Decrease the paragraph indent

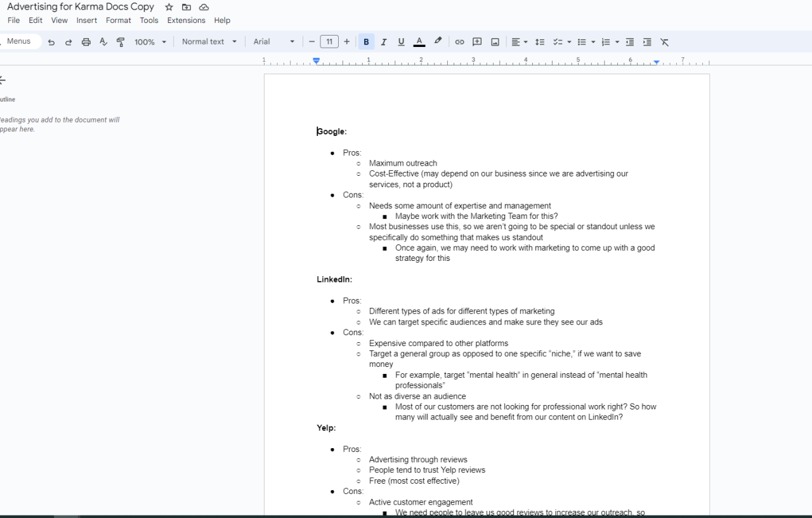pyautogui.click(x=630, y=42)
